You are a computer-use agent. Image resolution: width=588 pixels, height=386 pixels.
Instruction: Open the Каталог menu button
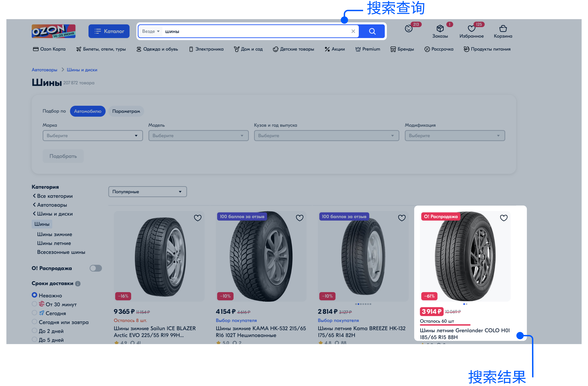[109, 31]
